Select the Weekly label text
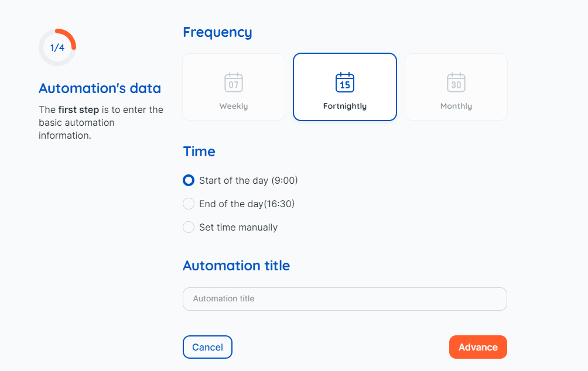588x371 pixels. point(234,106)
